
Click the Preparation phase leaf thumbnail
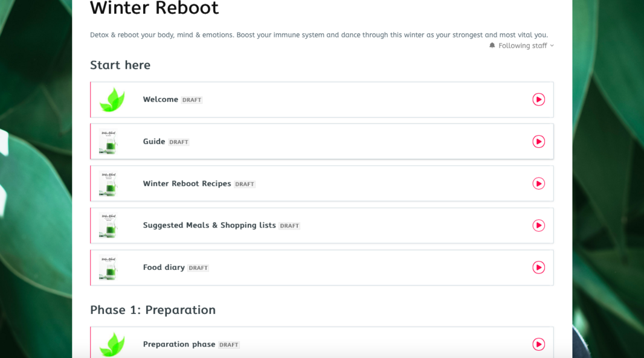click(x=112, y=344)
